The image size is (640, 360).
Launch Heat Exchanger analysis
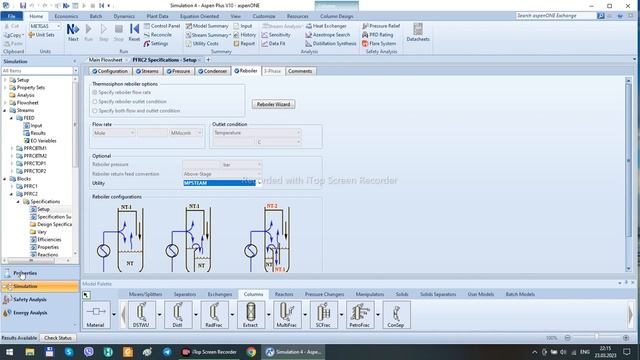326,26
